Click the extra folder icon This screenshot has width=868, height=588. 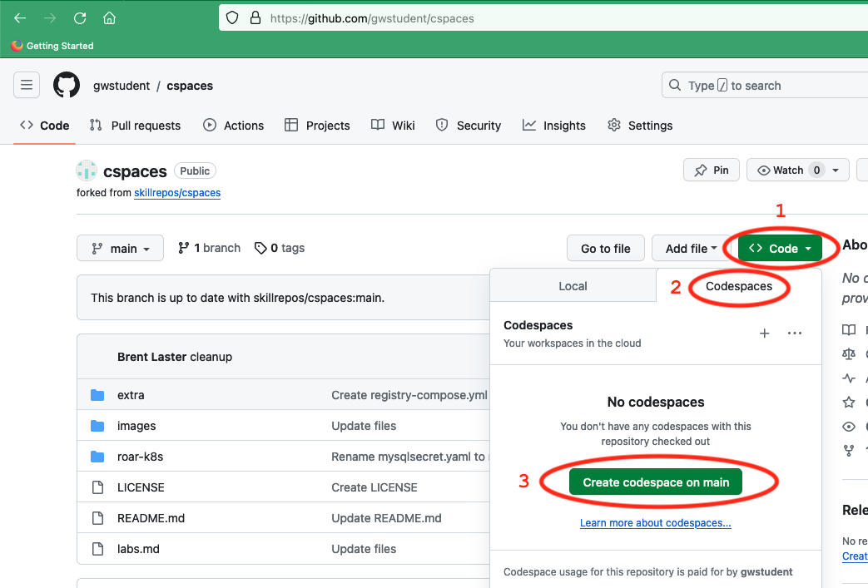(x=97, y=395)
